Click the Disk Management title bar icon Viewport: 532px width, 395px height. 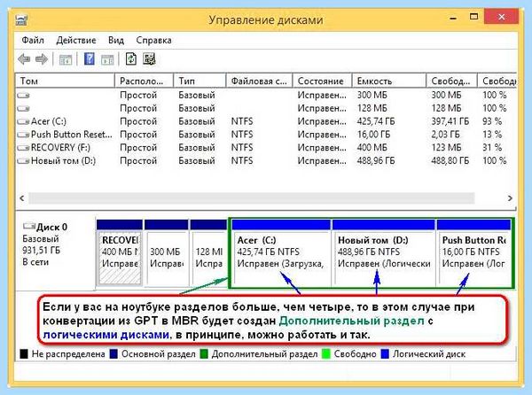(21, 19)
